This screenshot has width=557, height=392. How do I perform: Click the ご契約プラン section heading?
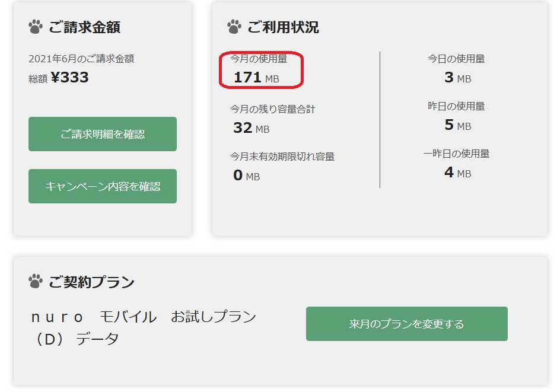pyautogui.click(x=91, y=282)
